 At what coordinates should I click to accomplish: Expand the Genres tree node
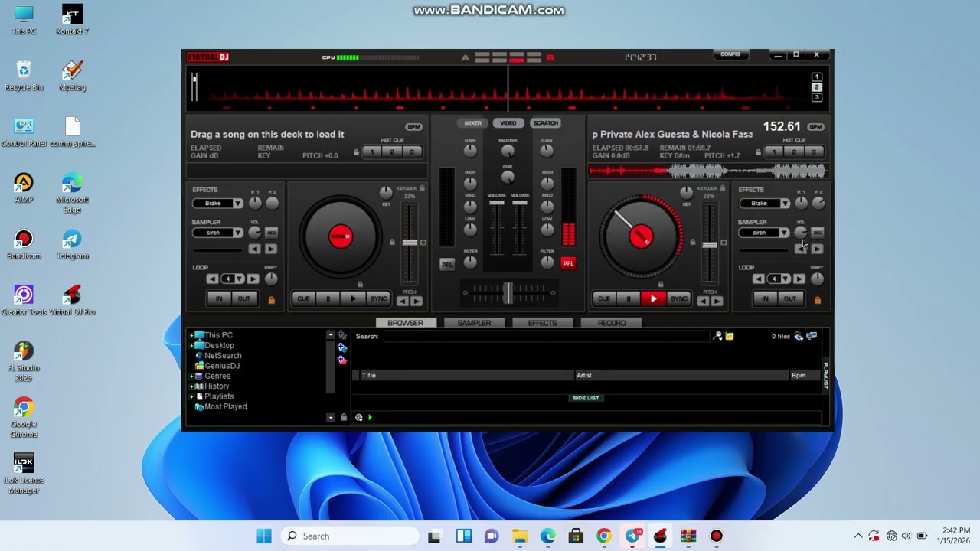point(191,377)
